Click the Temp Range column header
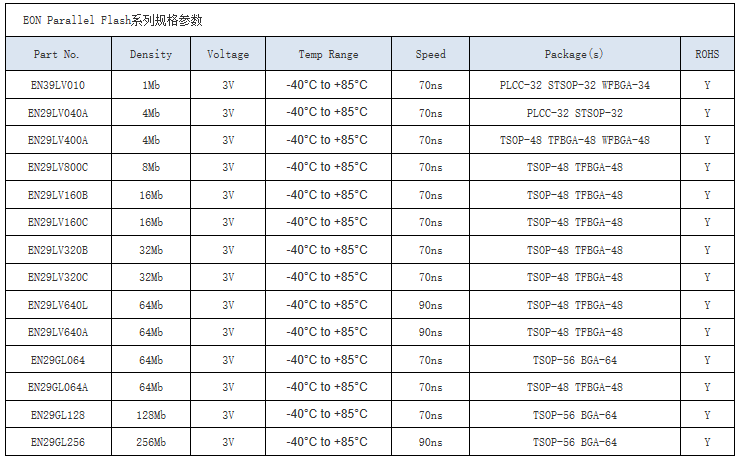Image resolution: width=740 pixels, height=461 pixels. point(328,54)
